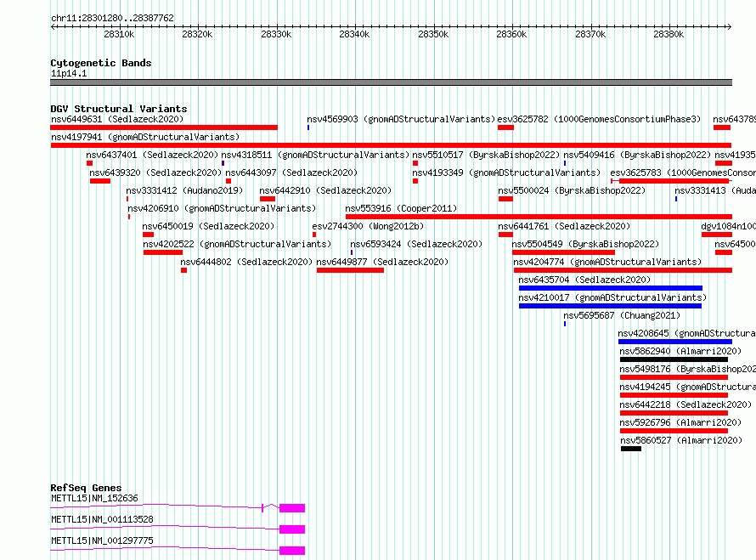Click the blue bar under nsv4208645
Viewport: 756px width, 560px height.
(675, 342)
